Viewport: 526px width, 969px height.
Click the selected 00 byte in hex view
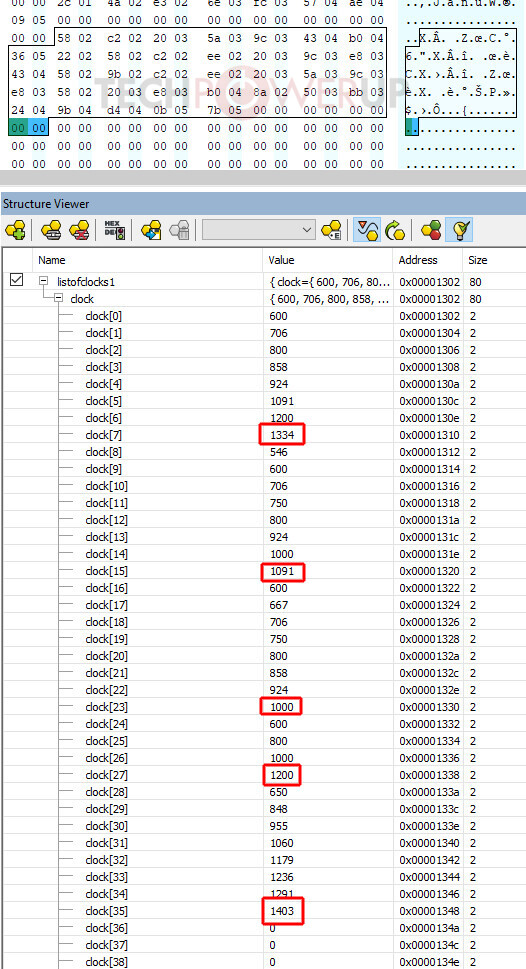pos(38,129)
